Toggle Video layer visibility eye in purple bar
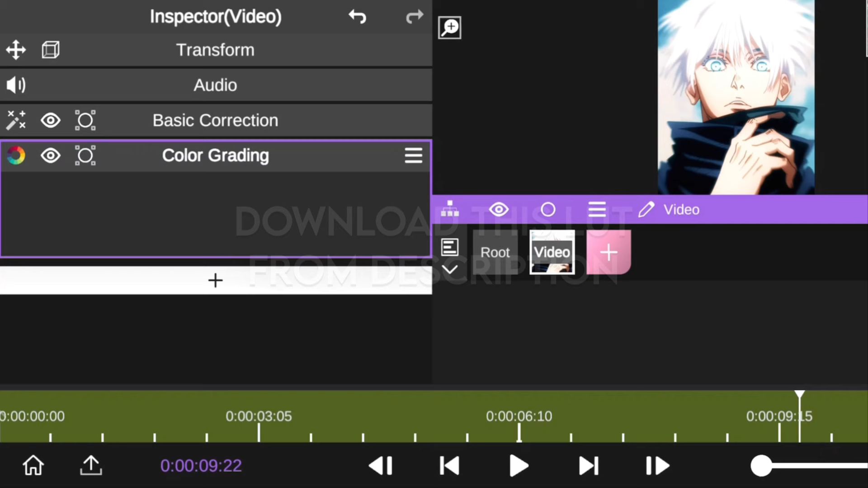The width and height of the screenshot is (868, 488). (x=499, y=209)
